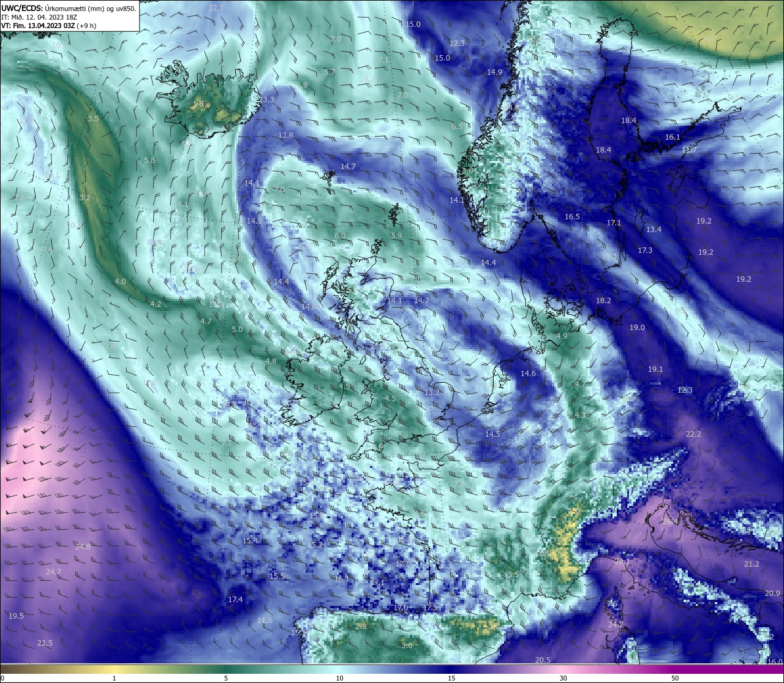Image resolution: width=784 pixels, height=683 pixels.
Task: Select the 4.8 value near Ireland
Action: (271, 361)
